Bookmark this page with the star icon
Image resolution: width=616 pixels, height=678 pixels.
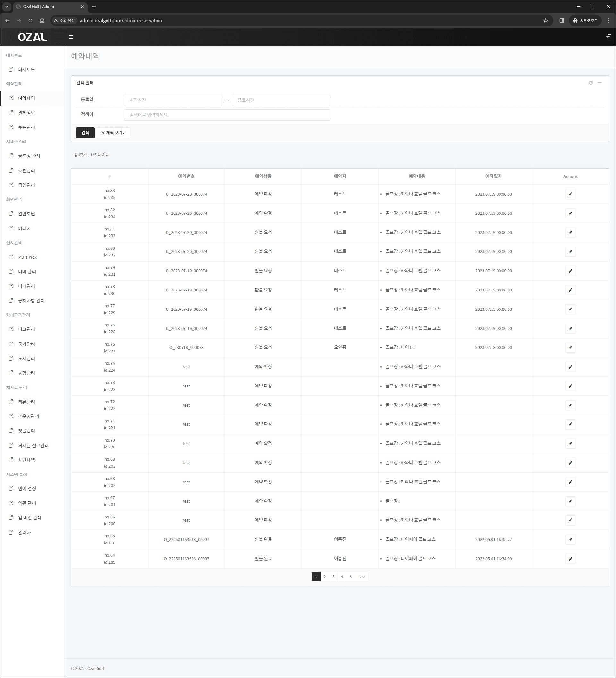point(545,21)
